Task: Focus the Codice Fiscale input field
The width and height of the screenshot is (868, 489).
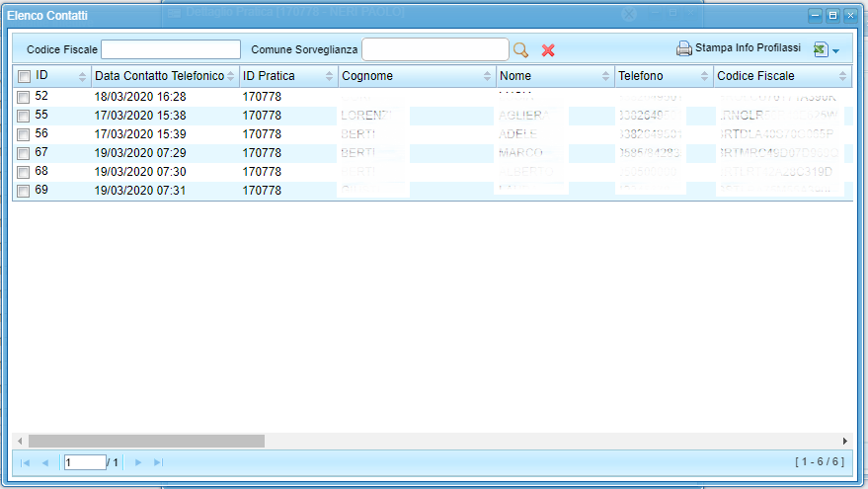Action: click(171, 49)
